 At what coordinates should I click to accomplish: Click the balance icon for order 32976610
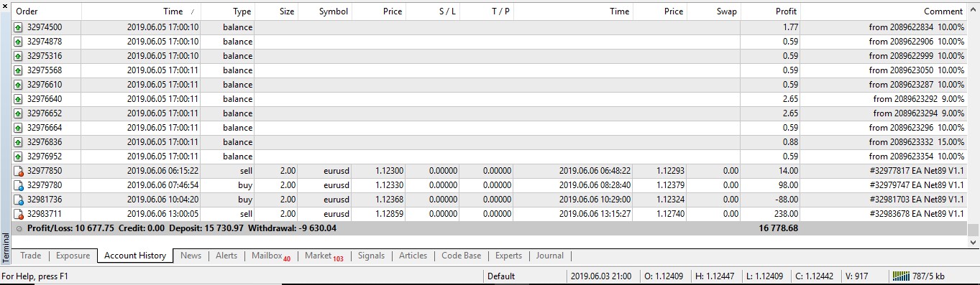coord(19,85)
